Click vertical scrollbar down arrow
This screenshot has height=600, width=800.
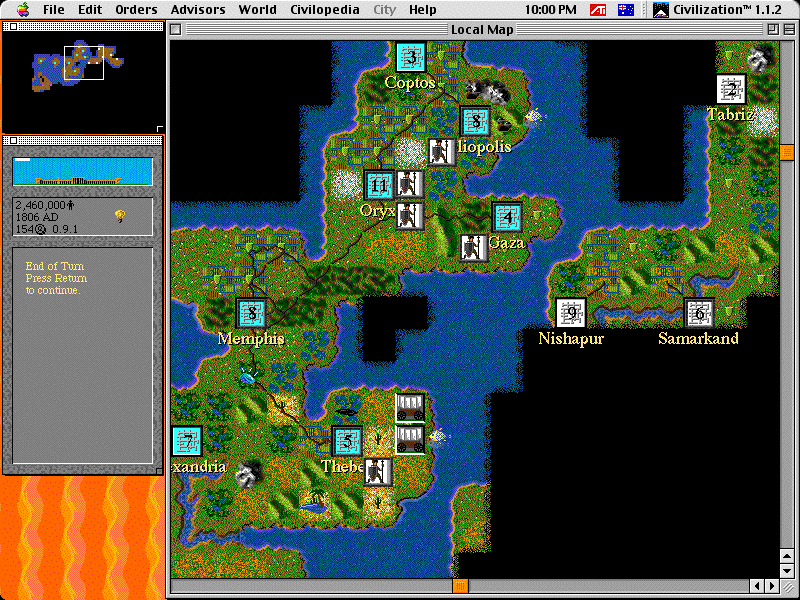787,571
